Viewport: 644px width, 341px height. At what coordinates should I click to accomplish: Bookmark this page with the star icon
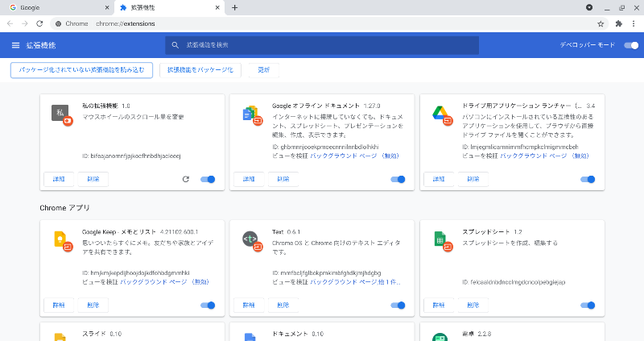[601, 24]
